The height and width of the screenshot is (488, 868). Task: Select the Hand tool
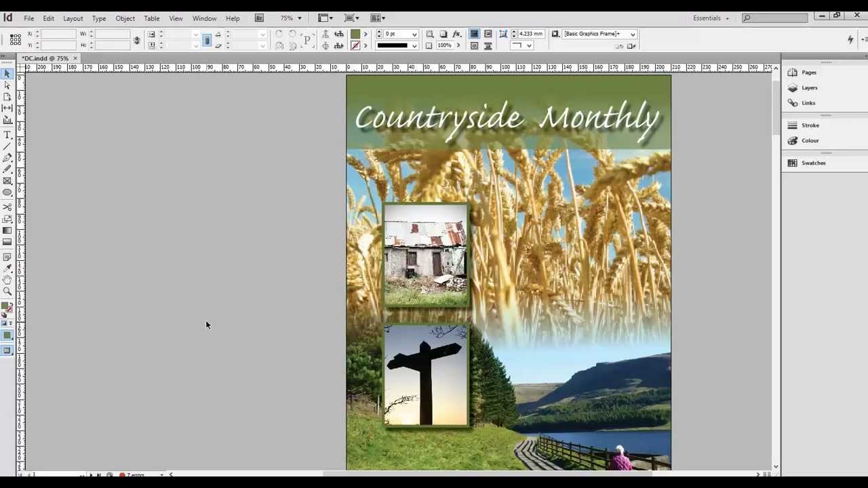click(7, 279)
